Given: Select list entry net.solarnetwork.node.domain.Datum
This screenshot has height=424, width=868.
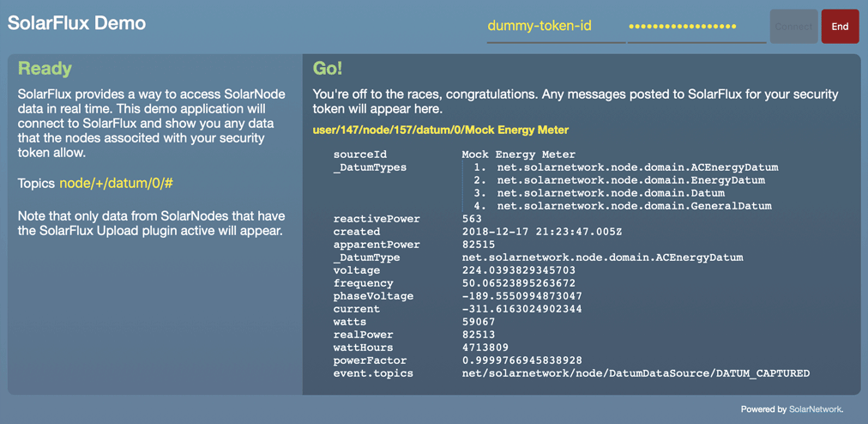Looking at the screenshot, I should point(612,193).
